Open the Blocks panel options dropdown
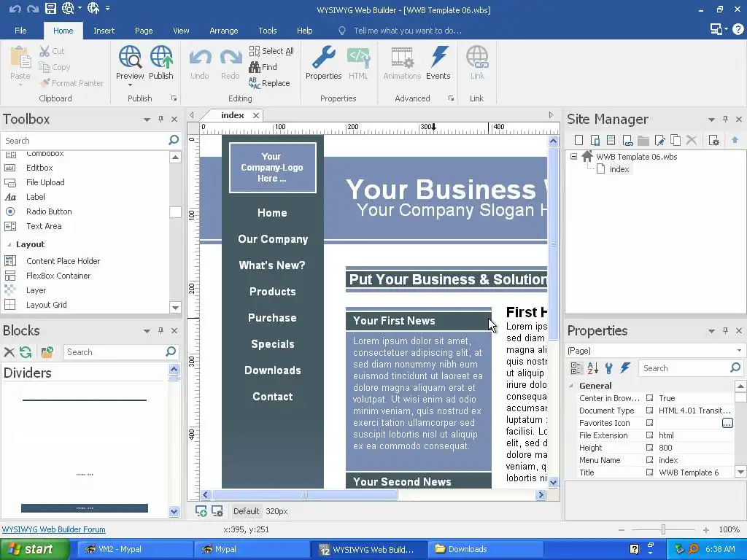The height and width of the screenshot is (560, 747). coord(147,331)
